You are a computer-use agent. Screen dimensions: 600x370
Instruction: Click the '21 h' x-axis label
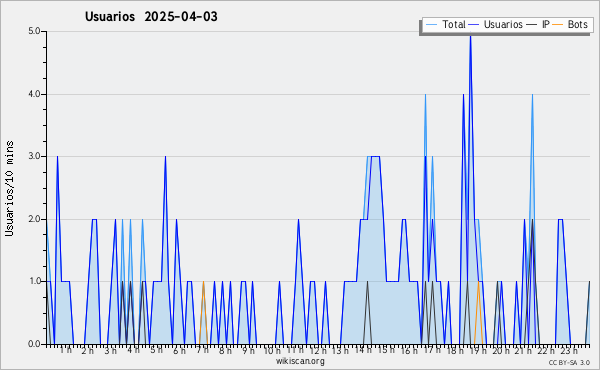point(523,350)
